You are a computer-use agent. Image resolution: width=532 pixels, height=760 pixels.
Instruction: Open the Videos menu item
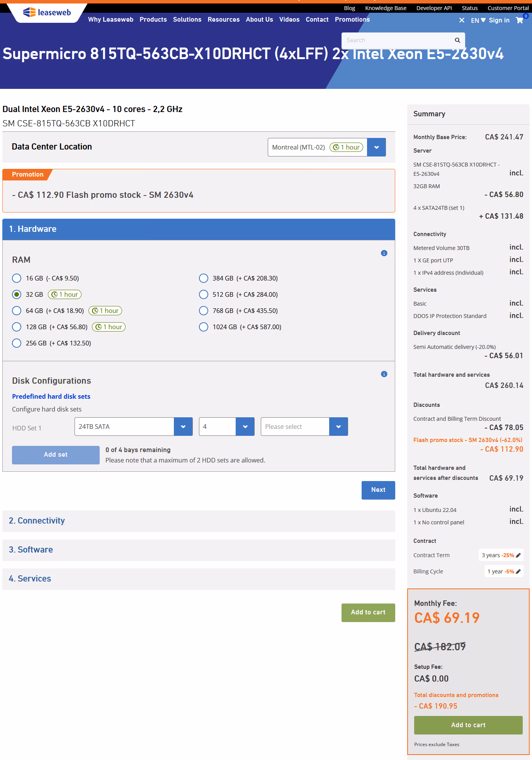(x=289, y=19)
